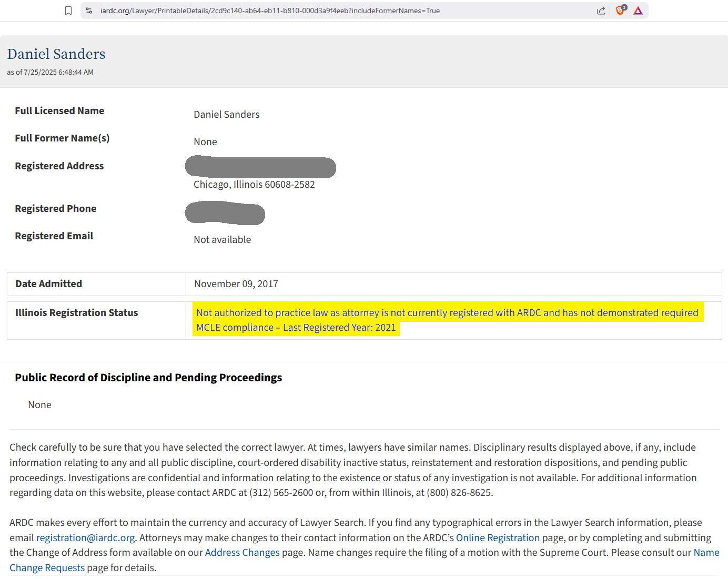The height and width of the screenshot is (579, 728).
Task: Click the Registered Phone label
Action: point(56,208)
